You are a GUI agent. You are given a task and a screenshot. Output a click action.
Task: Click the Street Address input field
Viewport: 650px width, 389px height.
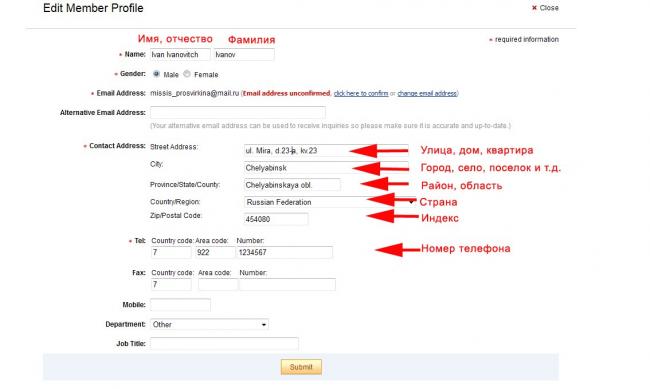326,151
